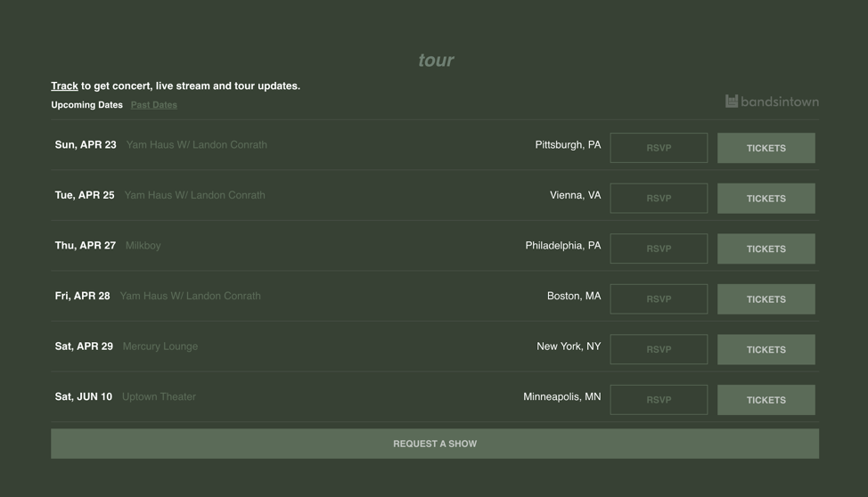Buy tickets for New York, NY show

click(x=766, y=349)
